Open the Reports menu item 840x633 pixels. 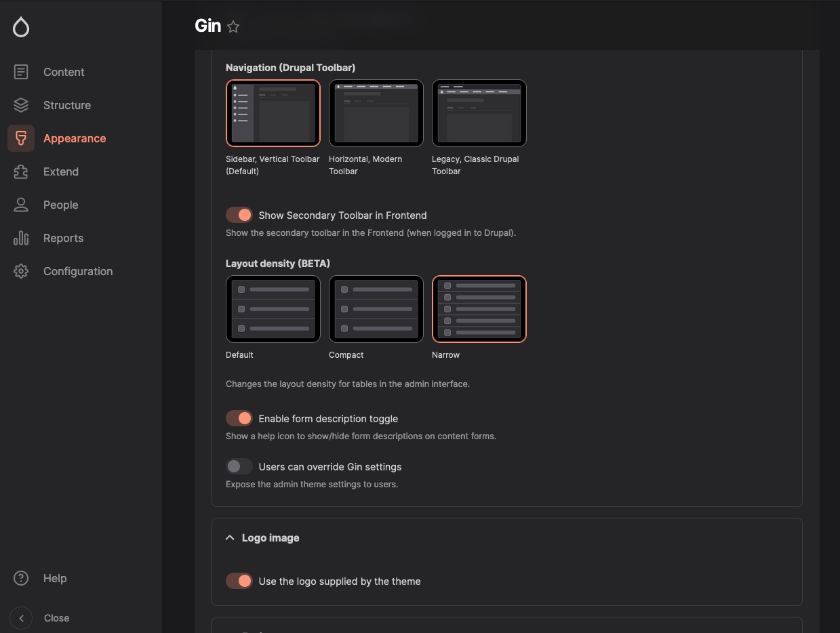point(64,238)
